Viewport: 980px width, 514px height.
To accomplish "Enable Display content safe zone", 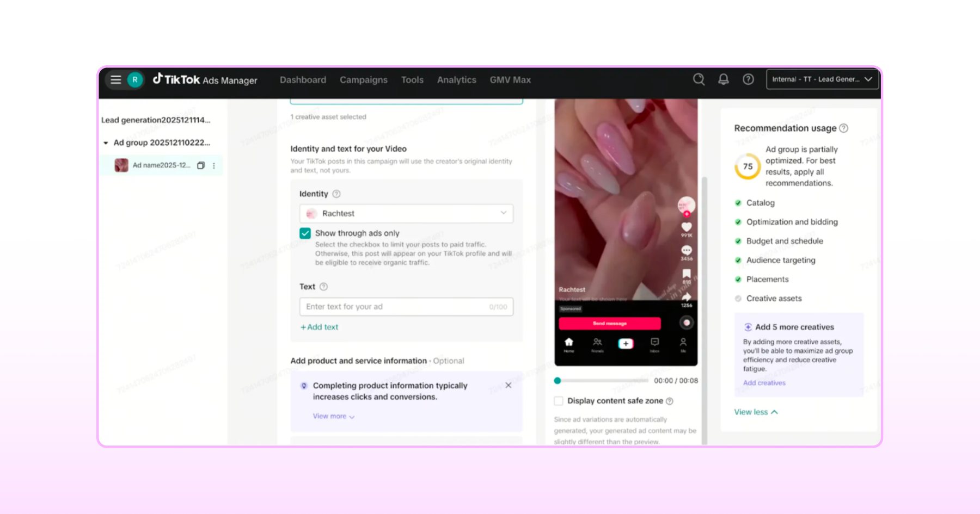I will [559, 401].
